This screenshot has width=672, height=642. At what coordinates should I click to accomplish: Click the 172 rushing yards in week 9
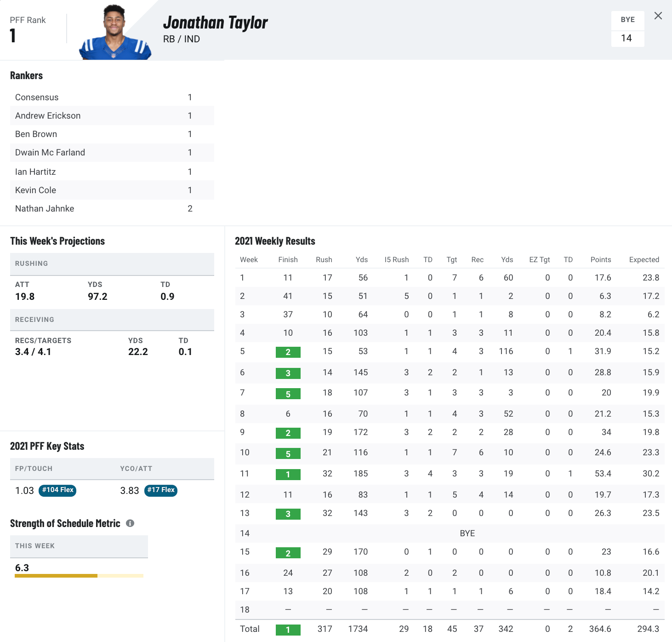(x=361, y=432)
